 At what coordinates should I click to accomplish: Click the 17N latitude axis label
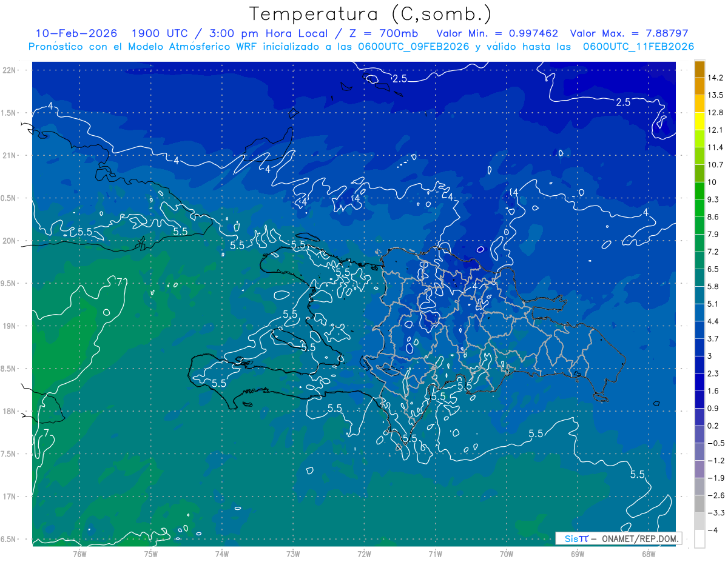(x=9, y=497)
